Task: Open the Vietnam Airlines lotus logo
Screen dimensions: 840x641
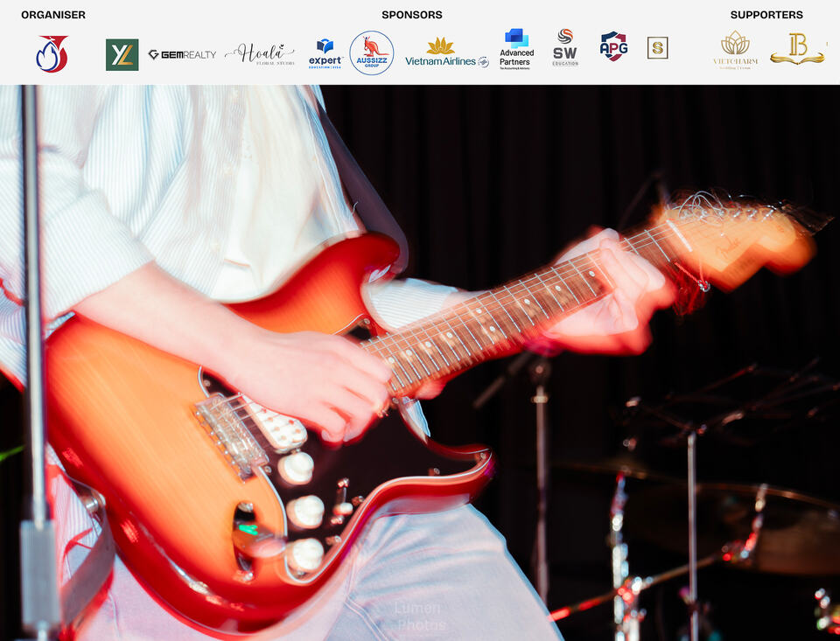Action: click(x=447, y=52)
